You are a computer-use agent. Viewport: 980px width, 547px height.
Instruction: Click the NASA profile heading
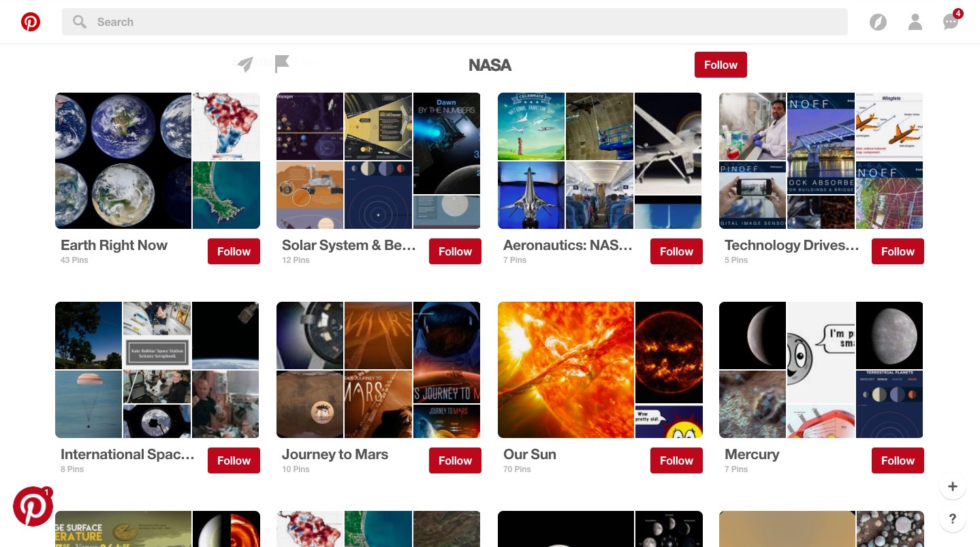coord(490,65)
